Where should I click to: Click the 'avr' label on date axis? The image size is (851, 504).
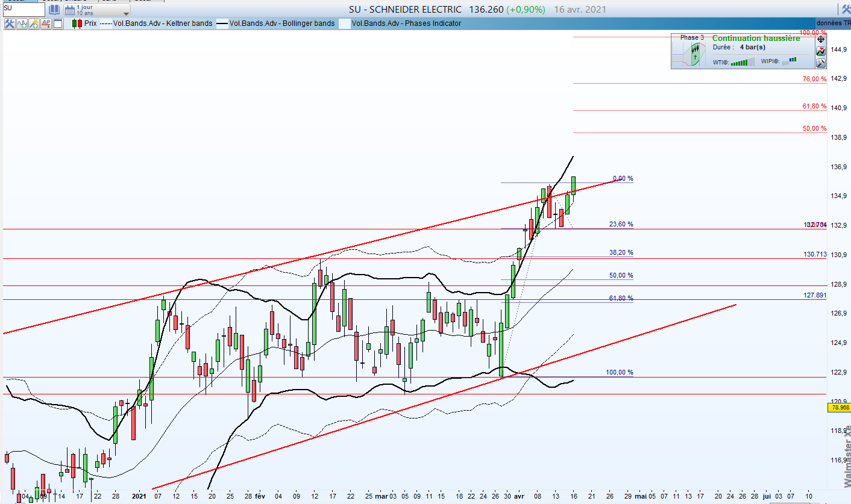520,497
